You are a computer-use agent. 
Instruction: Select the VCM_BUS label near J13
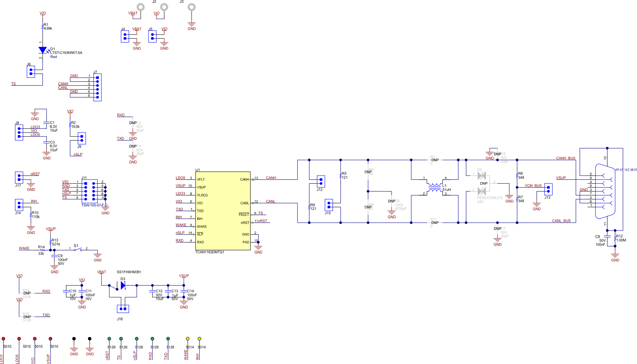coord(533,186)
